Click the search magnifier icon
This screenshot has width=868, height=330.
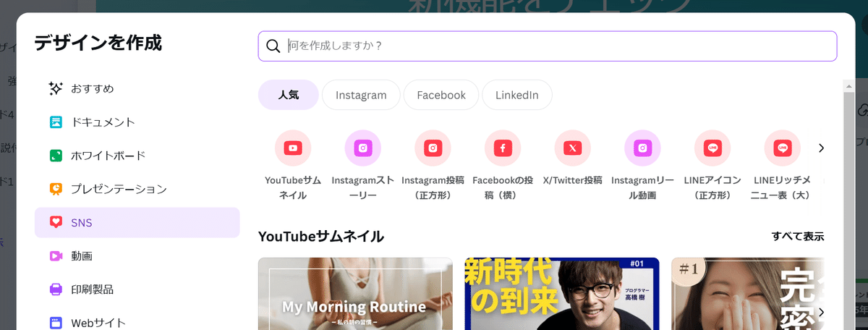click(273, 46)
